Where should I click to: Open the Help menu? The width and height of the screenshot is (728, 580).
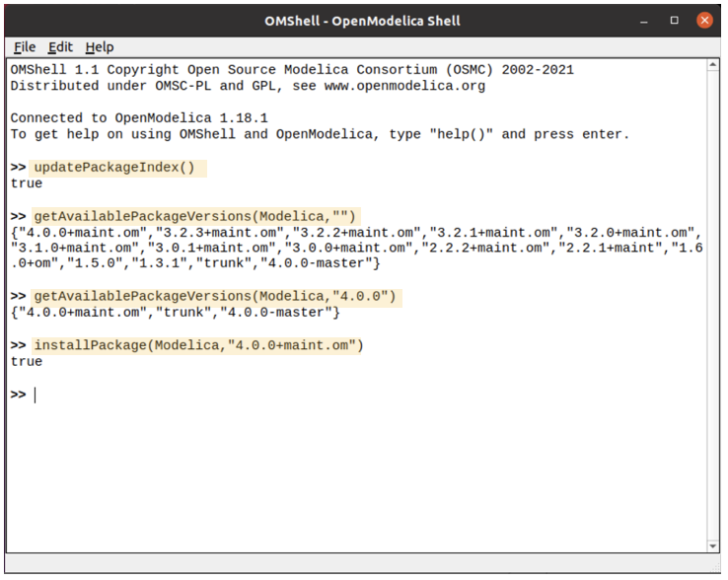pyautogui.click(x=100, y=47)
